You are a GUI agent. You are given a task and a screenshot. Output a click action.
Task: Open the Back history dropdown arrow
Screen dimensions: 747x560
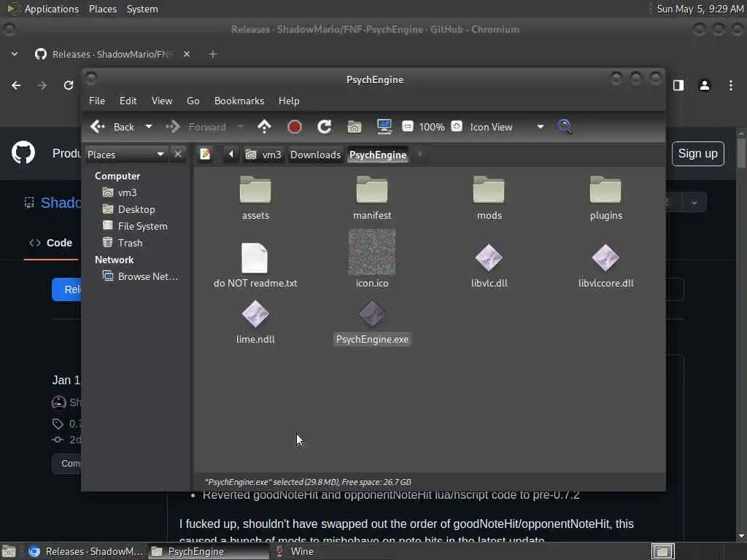[x=149, y=127]
